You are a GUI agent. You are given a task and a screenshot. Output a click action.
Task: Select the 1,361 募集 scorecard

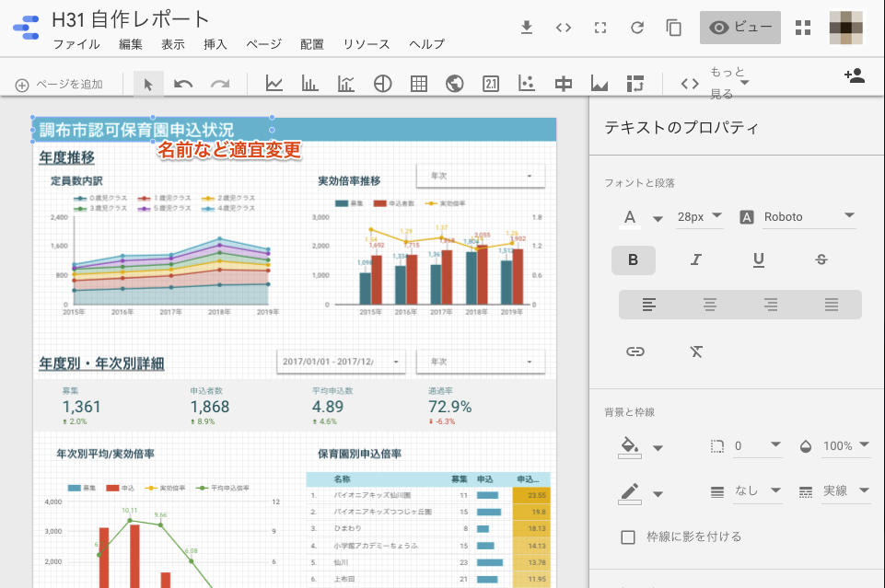pyautogui.click(x=82, y=407)
